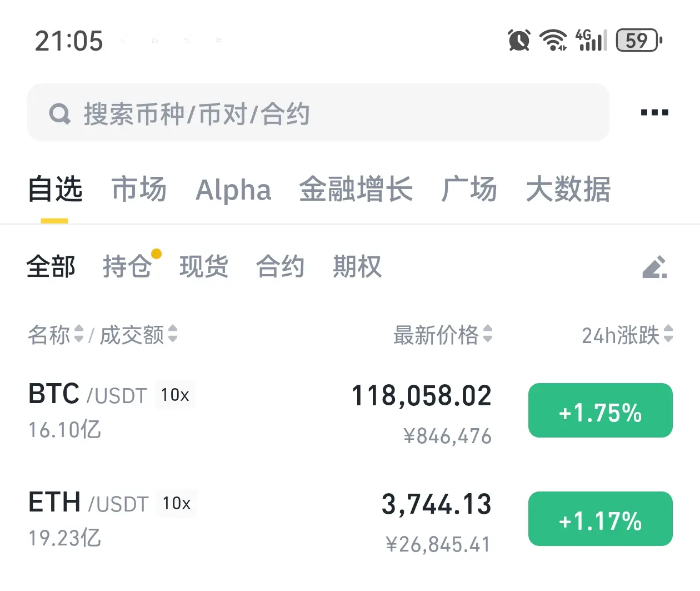Toggle ETH +1.17% change display button

point(601,519)
